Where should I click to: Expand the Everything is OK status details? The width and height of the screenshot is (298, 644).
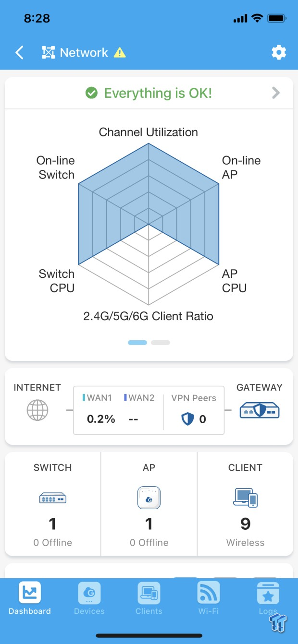(x=275, y=93)
